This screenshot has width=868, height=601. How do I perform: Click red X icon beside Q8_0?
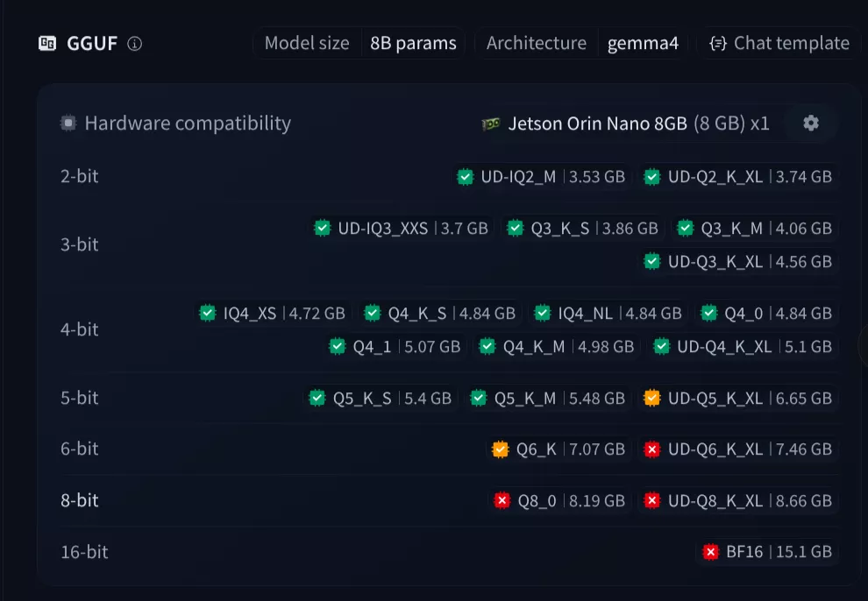(x=502, y=500)
